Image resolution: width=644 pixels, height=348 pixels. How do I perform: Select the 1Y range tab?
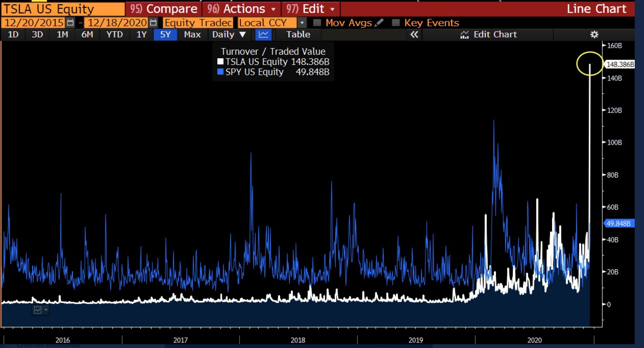141,35
